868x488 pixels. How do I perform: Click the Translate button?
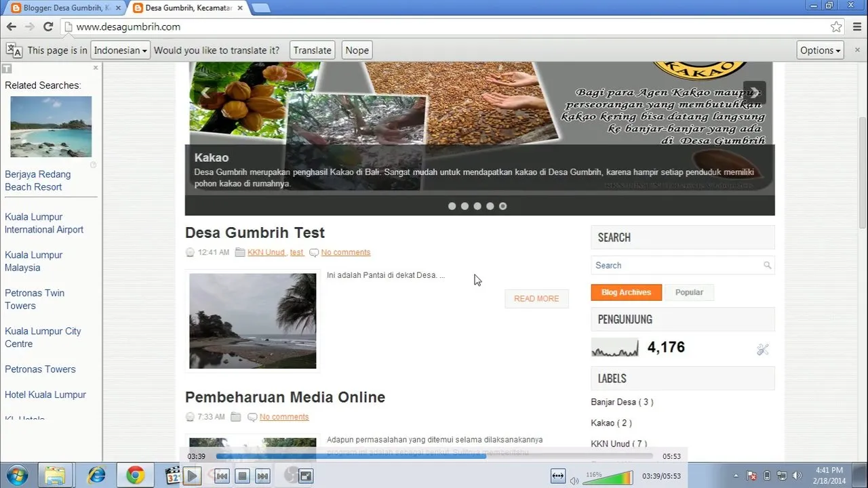[x=313, y=50]
